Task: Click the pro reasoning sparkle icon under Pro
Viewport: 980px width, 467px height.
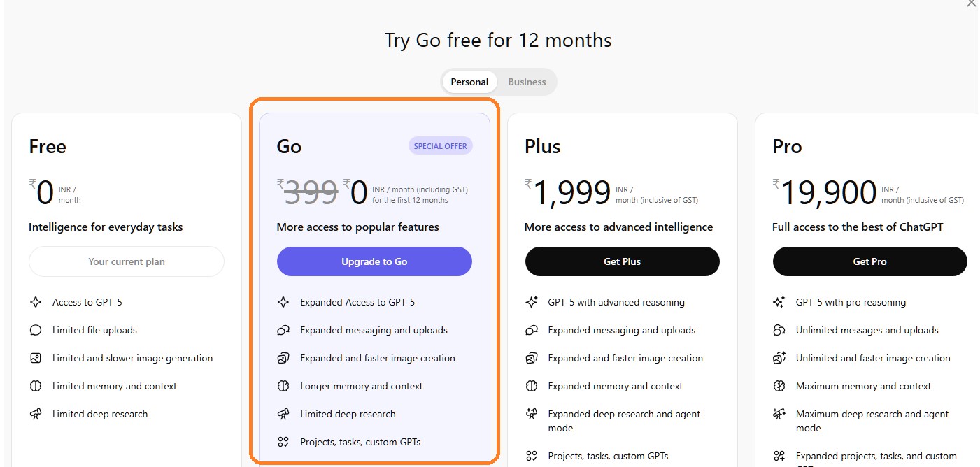Action: [x=779, y=301]
